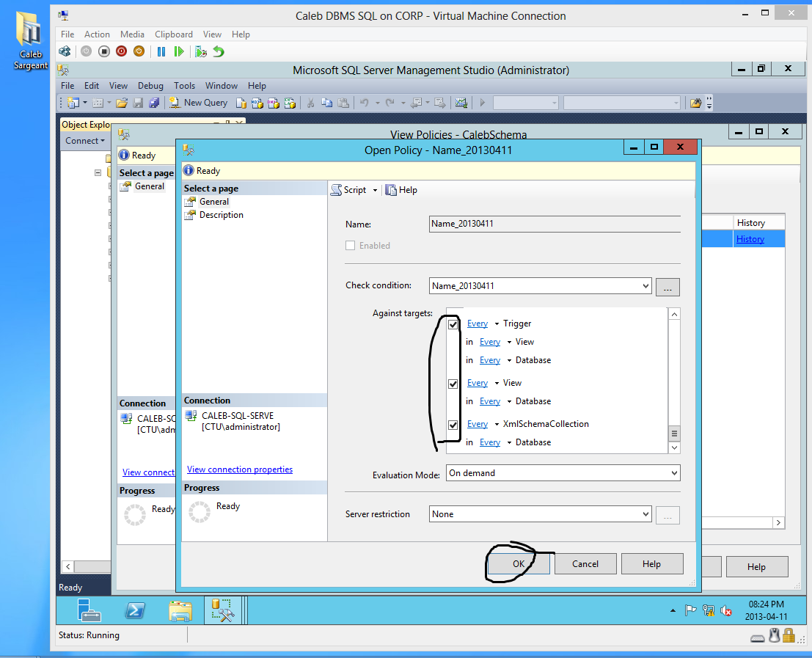Viewport: 812px width, 658px height.
Task: Click Help button next to Cancel
Action: pyautogui.click(x=651, y=564)
